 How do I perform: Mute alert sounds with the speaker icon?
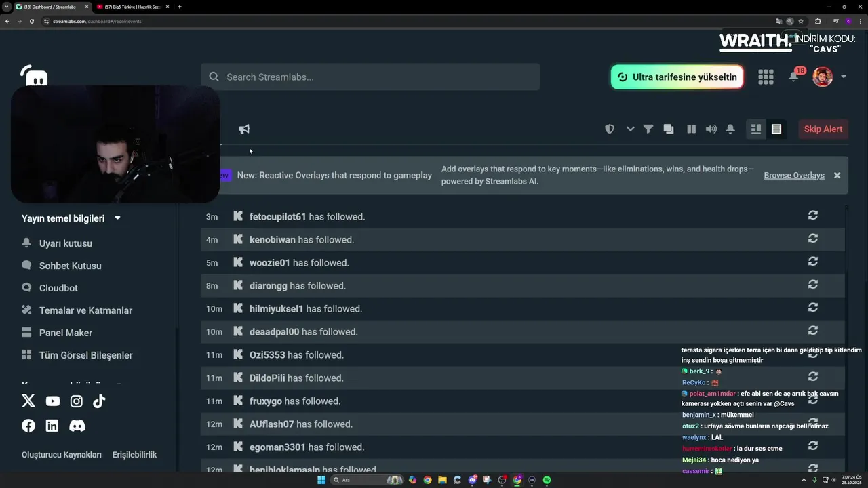coord(711,129)
